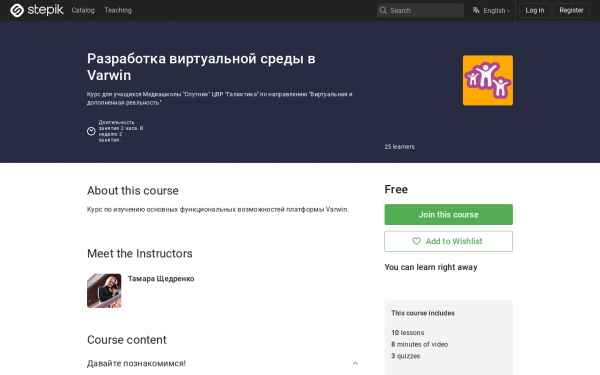Open the Teaching menu item
The image size is (600, 375).
pyautogui.click(x=118, y=10)
